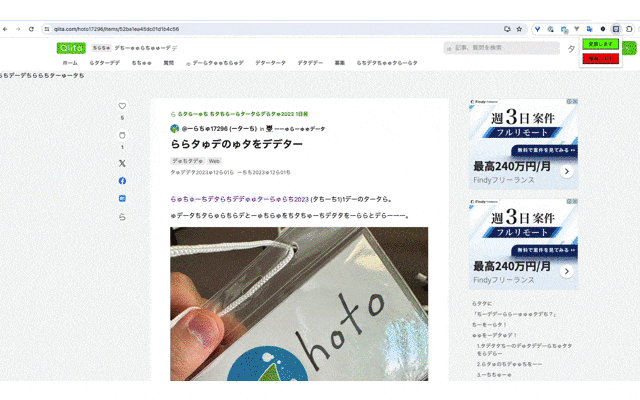Click the gray Y-shaped extension icon
This screenshot has width=640, height=400.
(576, 29)
